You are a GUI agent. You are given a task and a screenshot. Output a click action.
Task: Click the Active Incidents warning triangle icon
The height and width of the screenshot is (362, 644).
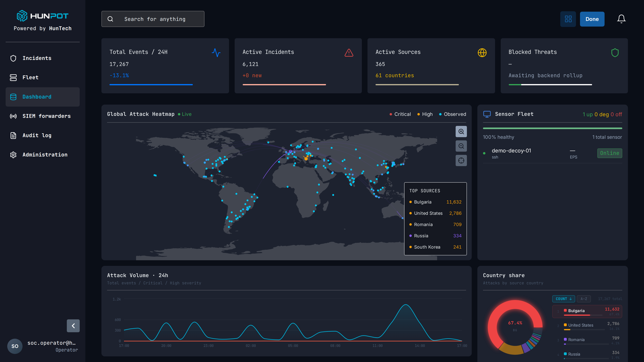click(349, 53)
